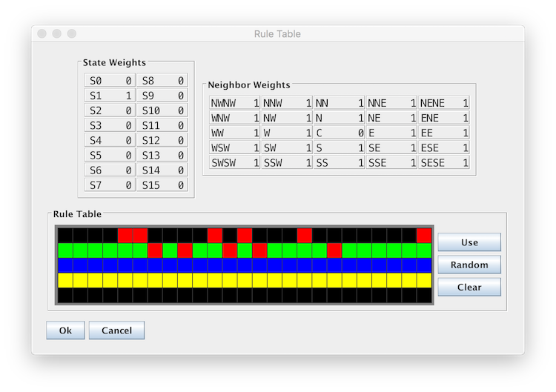Screen dimensions: 556x392
Task: Edit the E neighbor weight
Action: 391,133
